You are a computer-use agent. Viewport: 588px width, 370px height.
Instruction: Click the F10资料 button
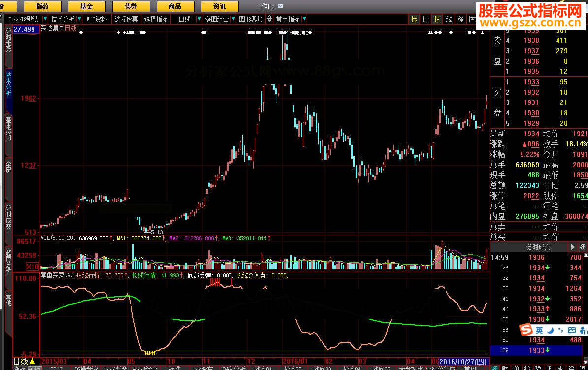point(97,19)
